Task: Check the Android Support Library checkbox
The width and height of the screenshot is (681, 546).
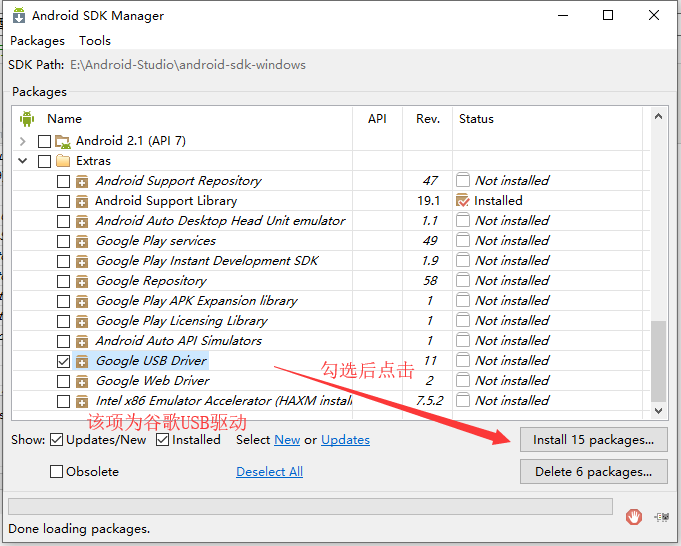Action: (x=63, y=201)
